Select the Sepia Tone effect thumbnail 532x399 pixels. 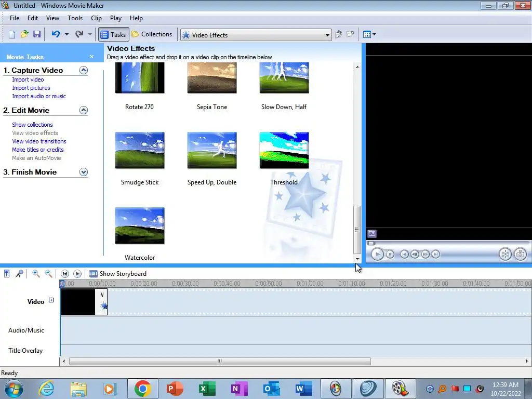click(x=212, y=78)
